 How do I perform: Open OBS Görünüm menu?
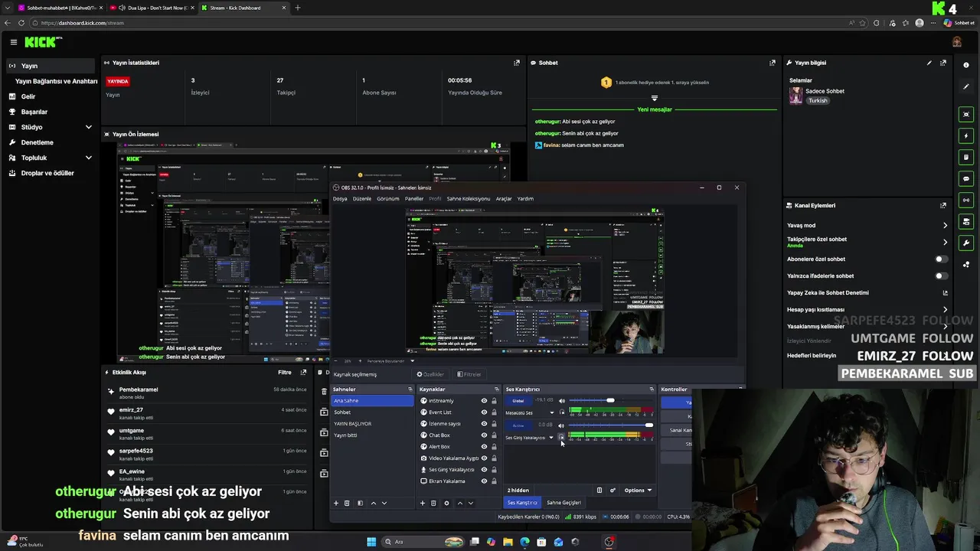[x=387, y=199]
